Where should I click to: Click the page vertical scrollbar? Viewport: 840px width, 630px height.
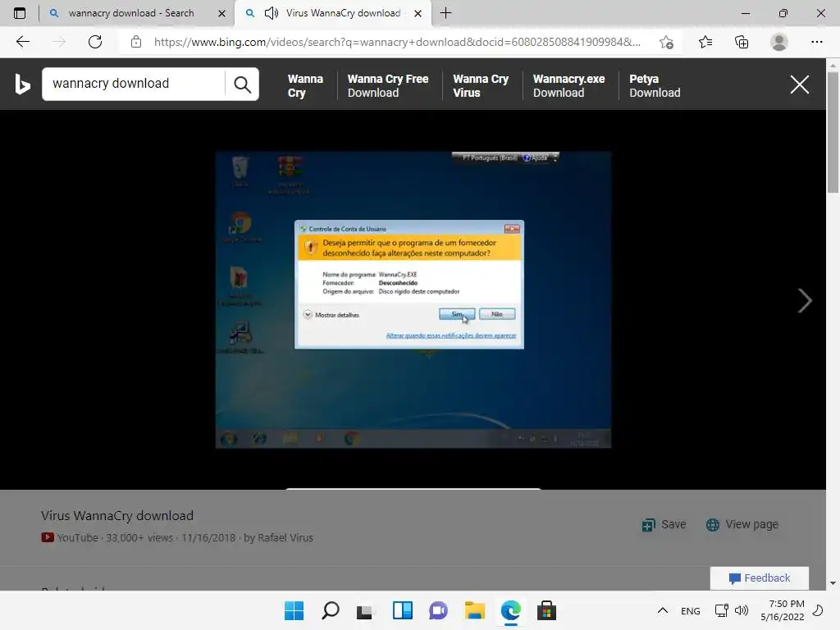point(833,131)
